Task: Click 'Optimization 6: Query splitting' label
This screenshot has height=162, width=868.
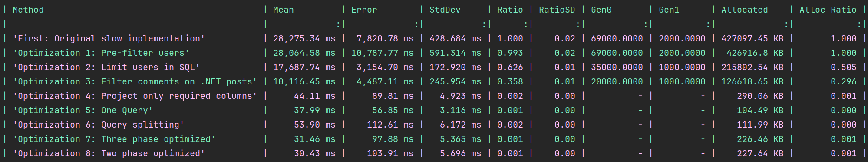Action: pos(99,125)
